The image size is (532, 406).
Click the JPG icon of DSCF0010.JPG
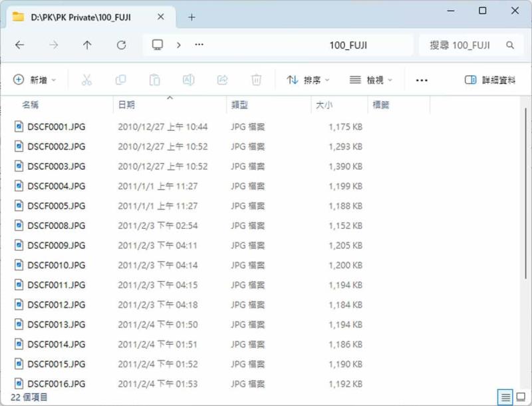(x=19, y=265)
